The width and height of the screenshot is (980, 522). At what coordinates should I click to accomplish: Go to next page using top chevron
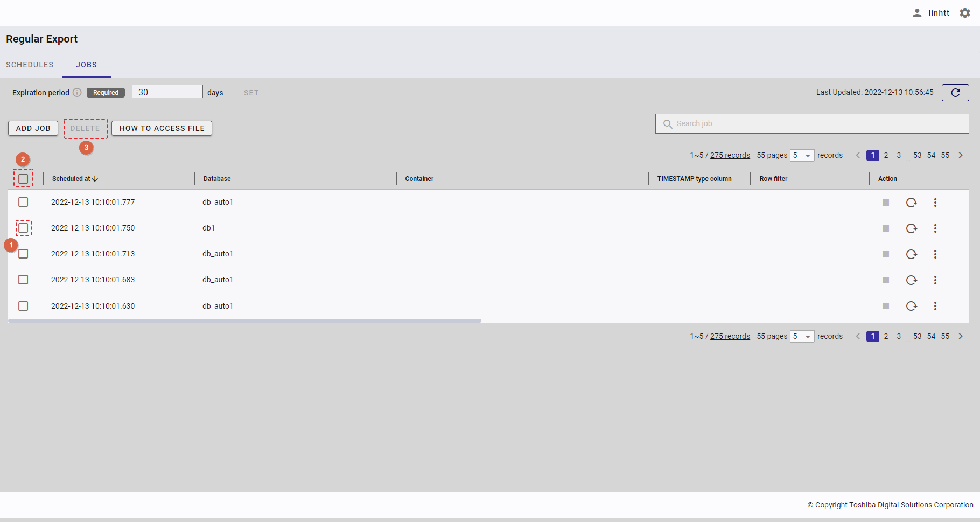tap(960, 155)
